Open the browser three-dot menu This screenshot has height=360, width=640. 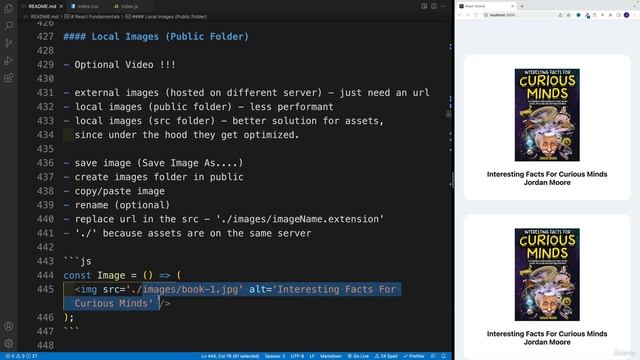[635, 15]
